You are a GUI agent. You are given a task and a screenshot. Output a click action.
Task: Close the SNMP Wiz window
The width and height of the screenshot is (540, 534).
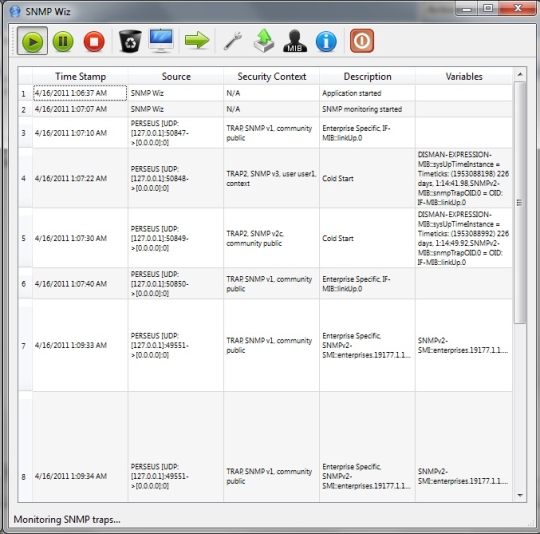518,8
